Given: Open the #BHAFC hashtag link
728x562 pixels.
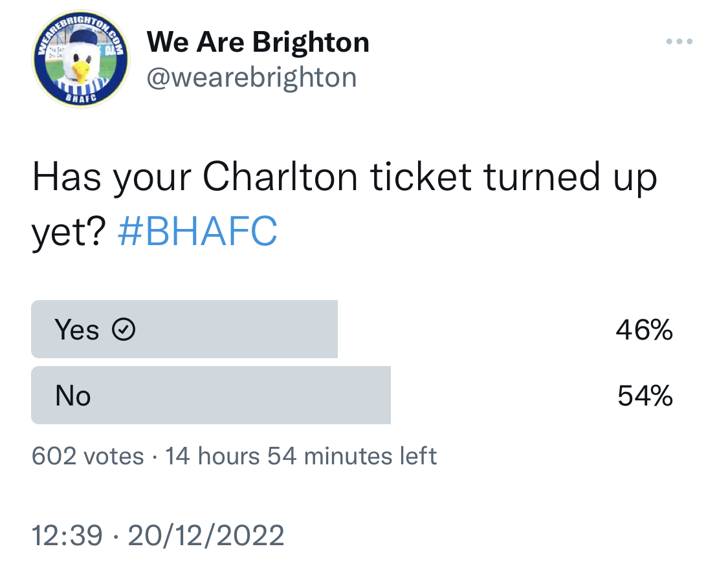Looking at the screenshot, I should click(198, 231).
